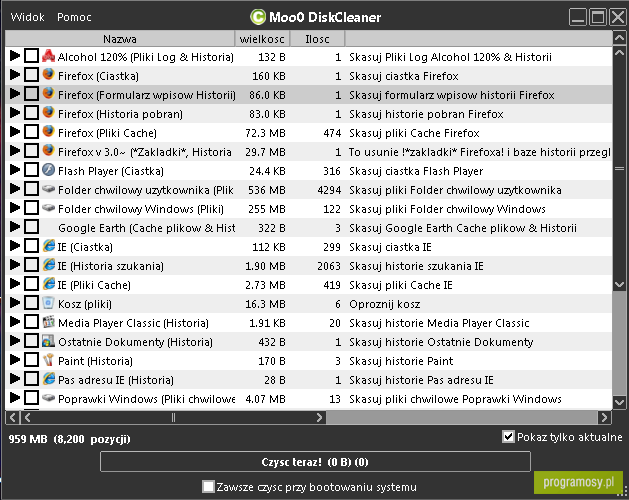Click the IE (Historia szukania) icon
The width and height of the screenshot is (629, 500).
49,264
